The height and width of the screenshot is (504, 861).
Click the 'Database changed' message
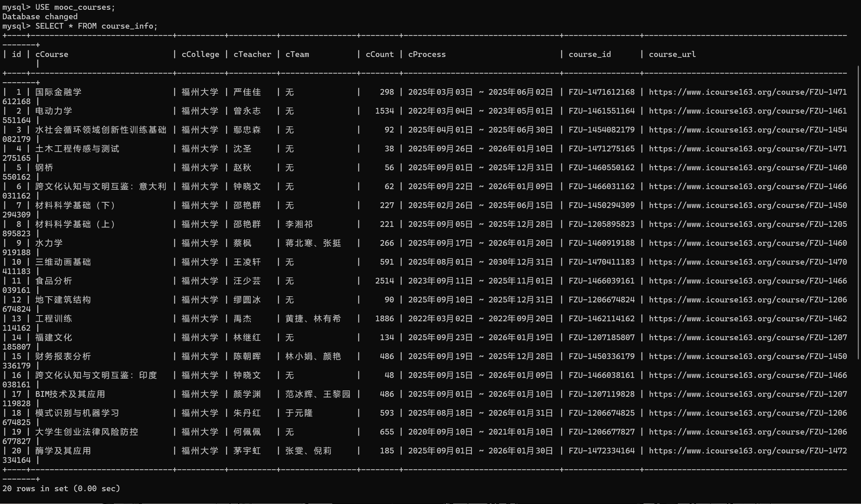[x=40, y=17]
